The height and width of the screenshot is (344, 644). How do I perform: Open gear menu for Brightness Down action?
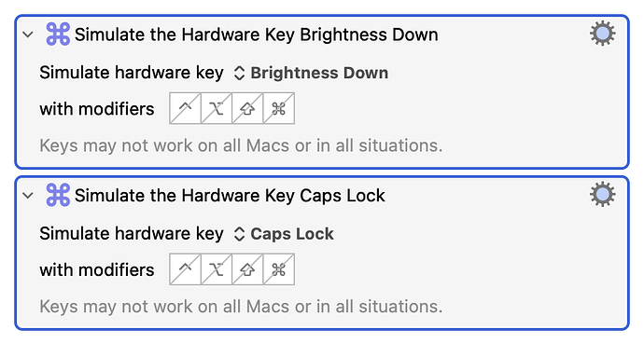click(x=603, y=34)
